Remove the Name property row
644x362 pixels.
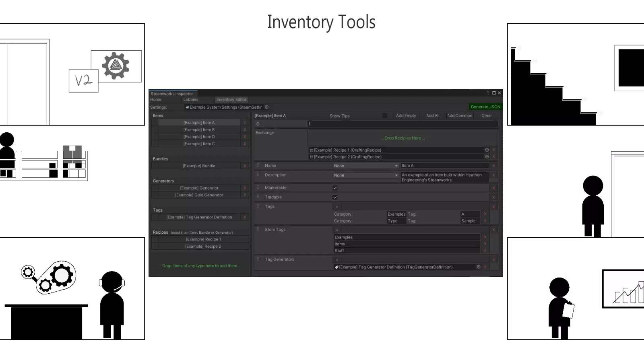[x=494, y=166]
